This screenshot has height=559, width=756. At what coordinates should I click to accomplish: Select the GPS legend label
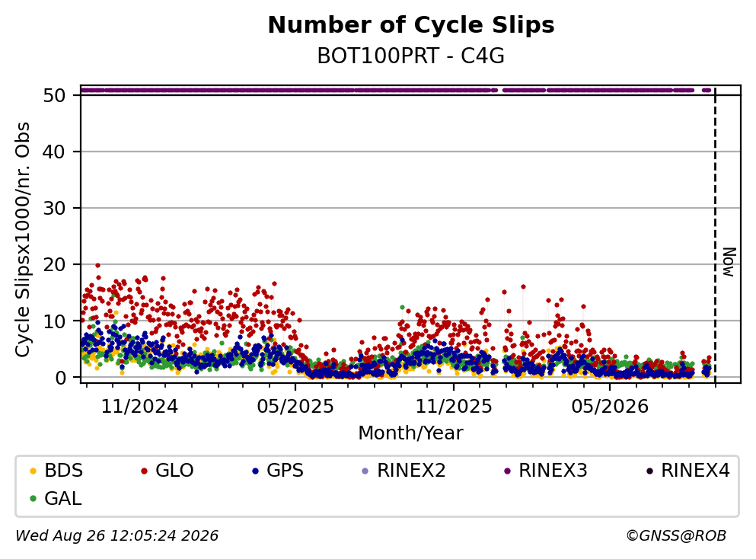point(285,471)
